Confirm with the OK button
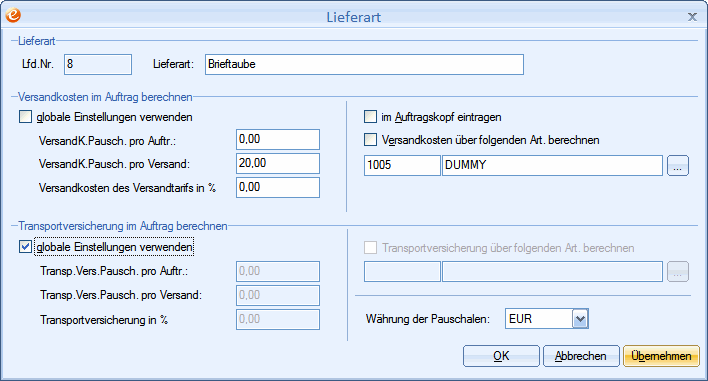 coord(501,356)
